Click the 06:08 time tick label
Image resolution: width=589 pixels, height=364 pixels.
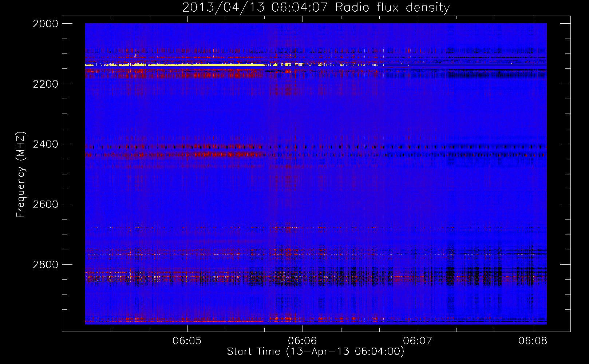tap(533, 341)
